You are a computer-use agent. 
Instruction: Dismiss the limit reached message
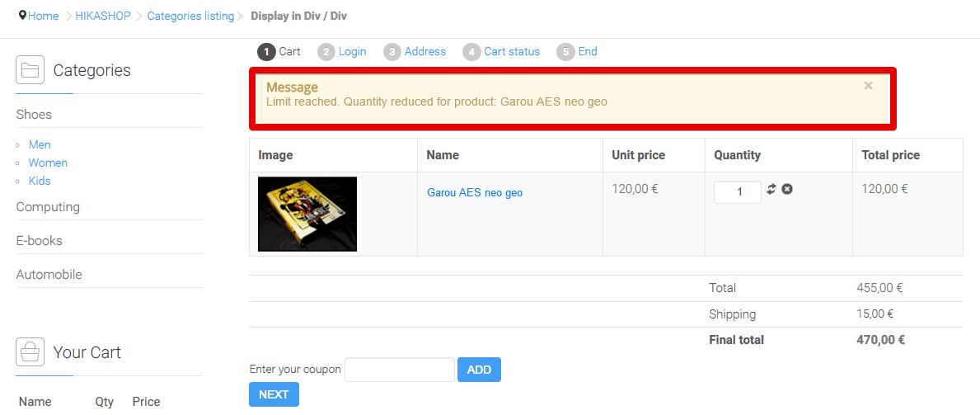(868, 87)
